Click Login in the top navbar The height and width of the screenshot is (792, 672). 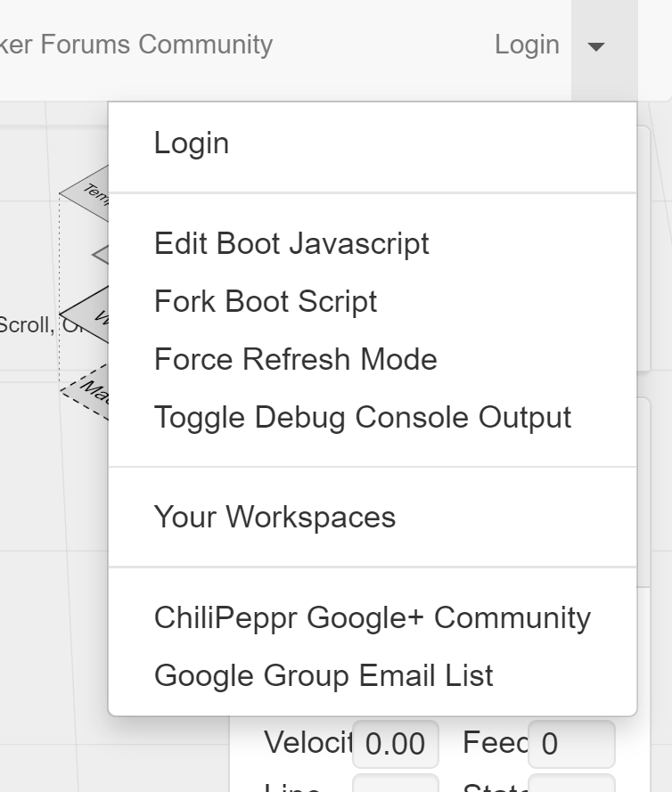click(527, 45)
